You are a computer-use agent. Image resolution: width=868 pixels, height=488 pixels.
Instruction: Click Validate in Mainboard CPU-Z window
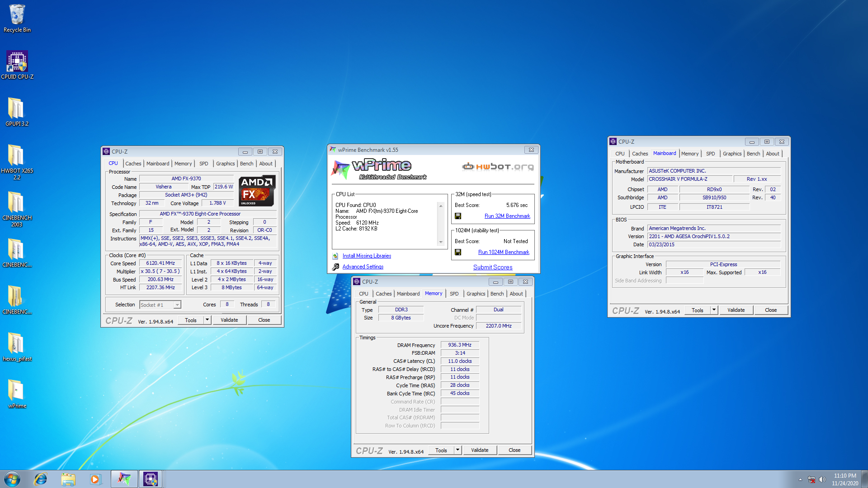point(736,310)
